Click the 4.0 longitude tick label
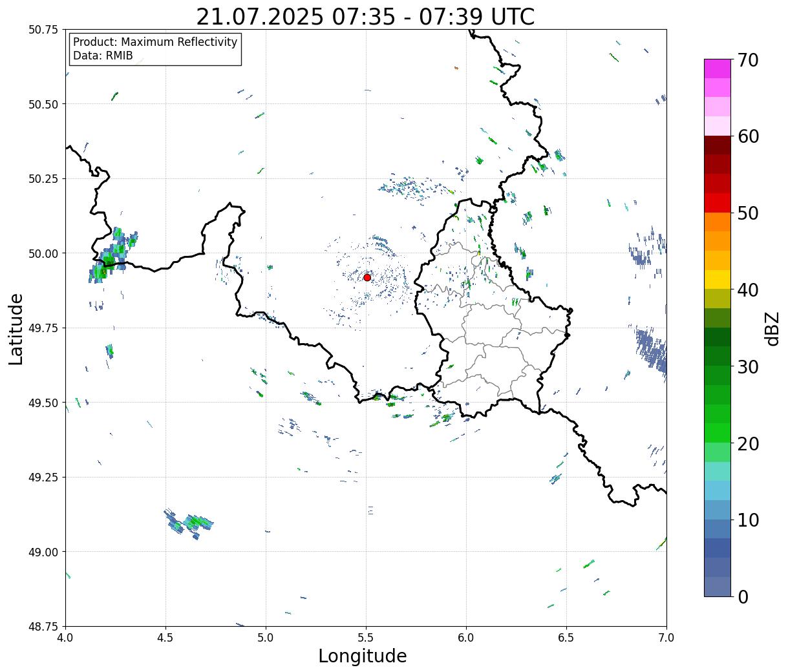This screenshot has width=788, height=672. [65, 638]
